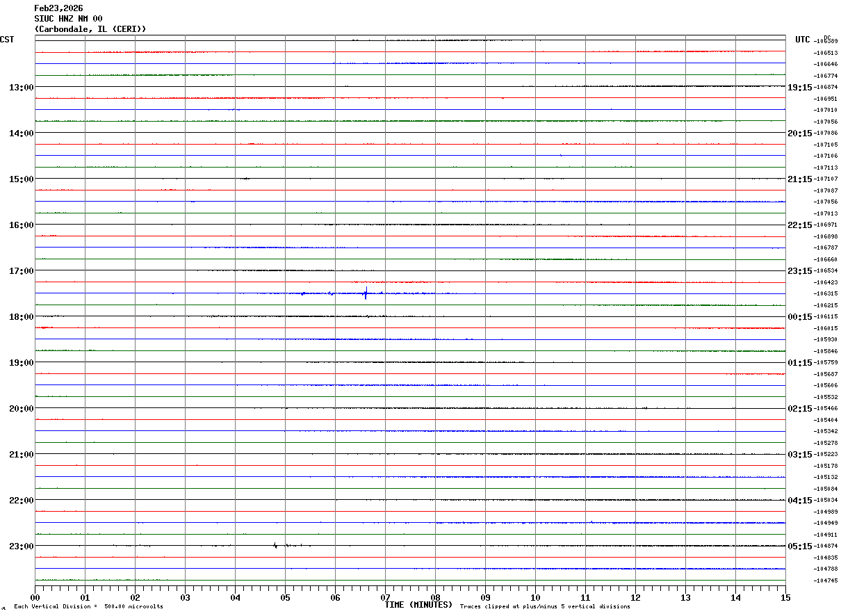
Task: Click the DC offset value -106646
Action: (x=825, y=64)
